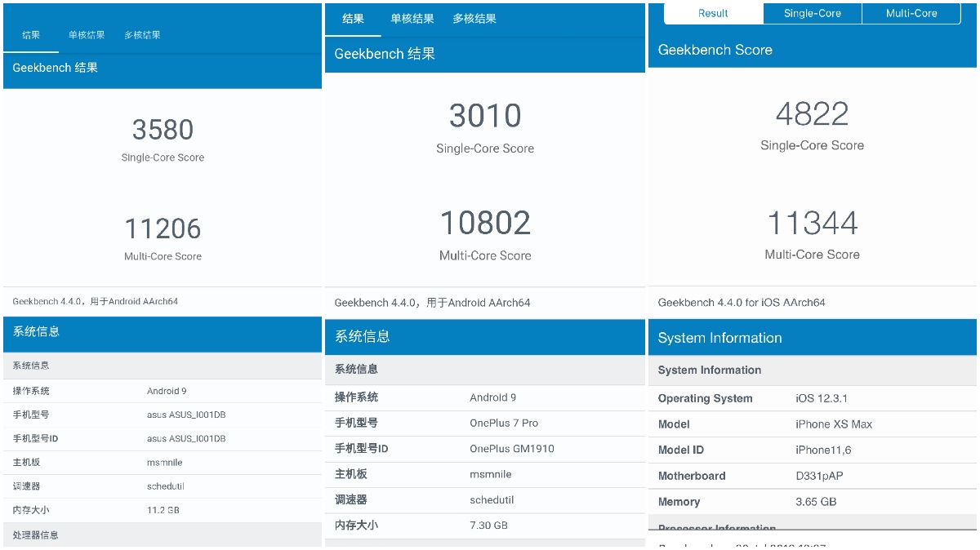Image resolution: width=980 pixels, height=550 pixels.
Task: Click schedutil value in ASUS panel
Action: (x=167, y=486)
